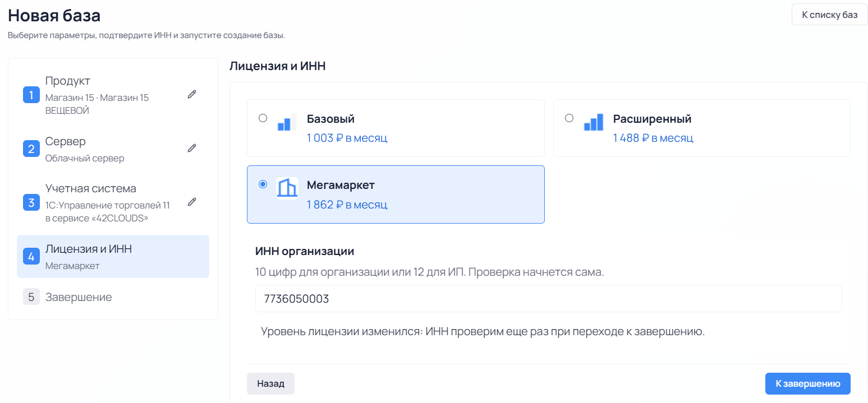Click the 10 цифр для организации hint text
The image size is (868, 403).
430,273
